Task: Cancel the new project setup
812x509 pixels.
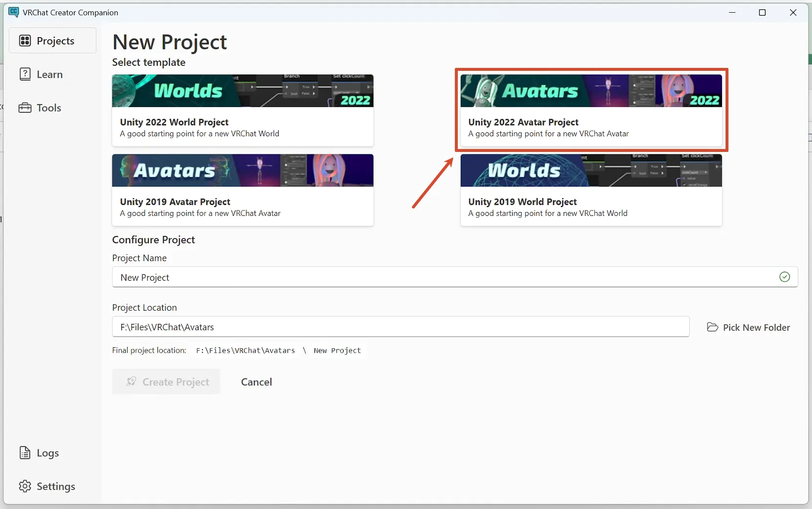Action: click(x=256, y=382)
